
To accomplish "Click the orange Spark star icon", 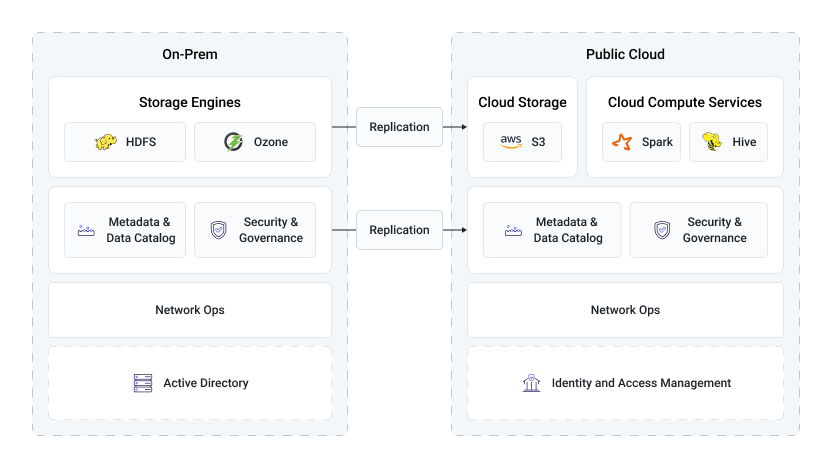I will (x=622, y=142).
